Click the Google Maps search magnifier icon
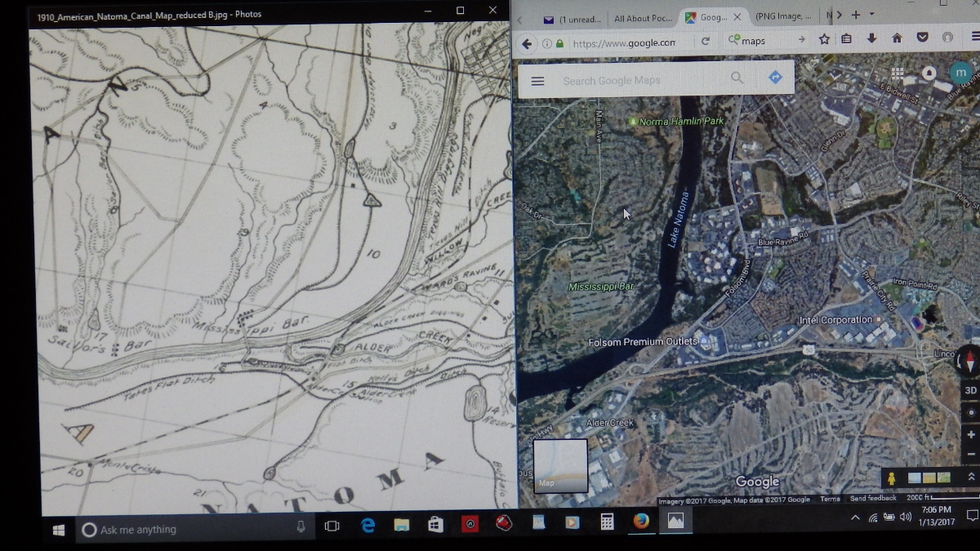 tap(737, 78)
